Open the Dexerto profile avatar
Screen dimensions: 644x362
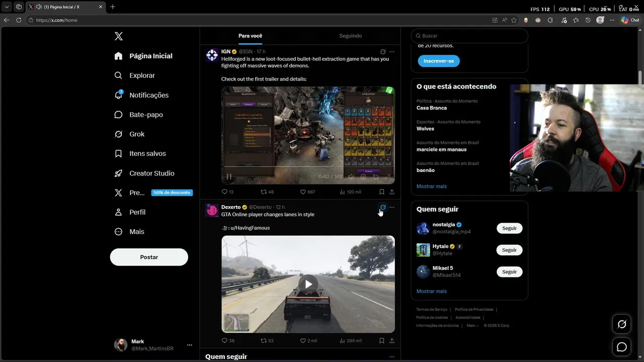[x=212, y=211]
